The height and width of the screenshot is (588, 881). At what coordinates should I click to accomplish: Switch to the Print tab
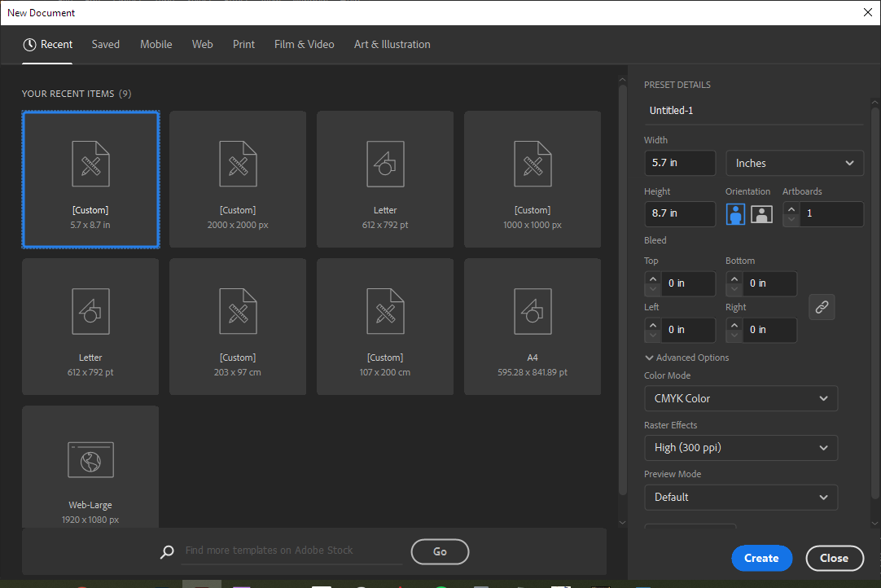[x=243, y=44]
